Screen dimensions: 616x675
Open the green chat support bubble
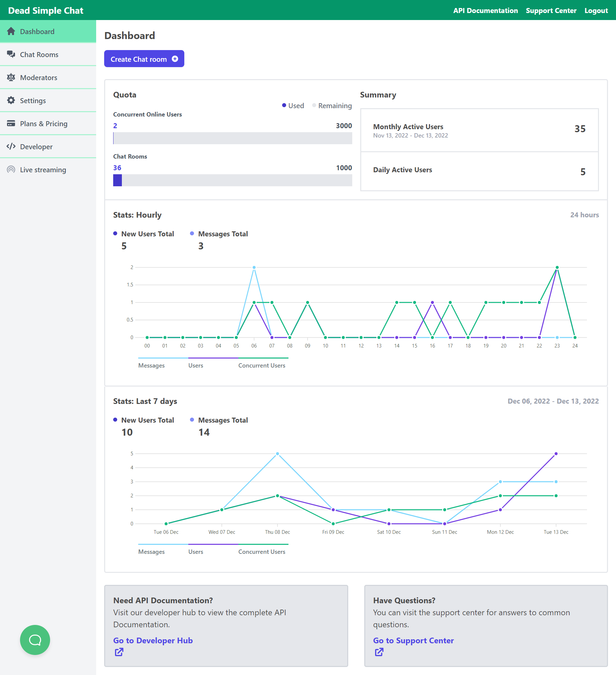pos(35,640)
